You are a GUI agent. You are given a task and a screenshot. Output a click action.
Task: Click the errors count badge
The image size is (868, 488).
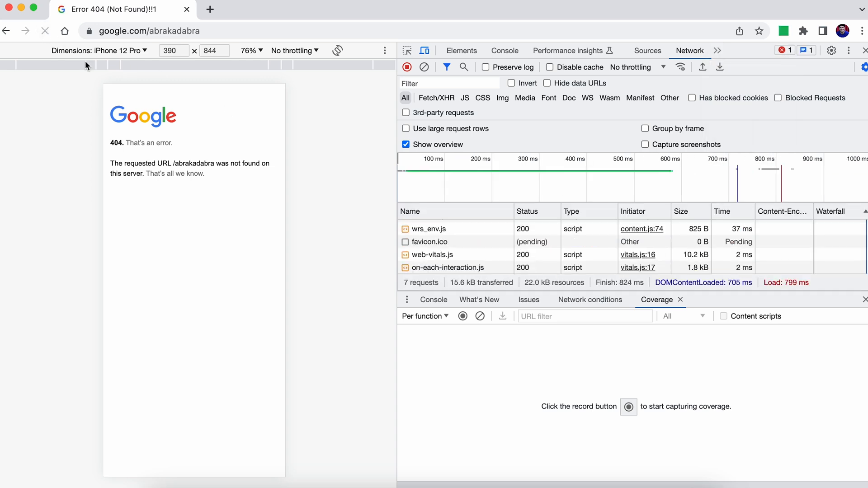(x=785, y=50)
